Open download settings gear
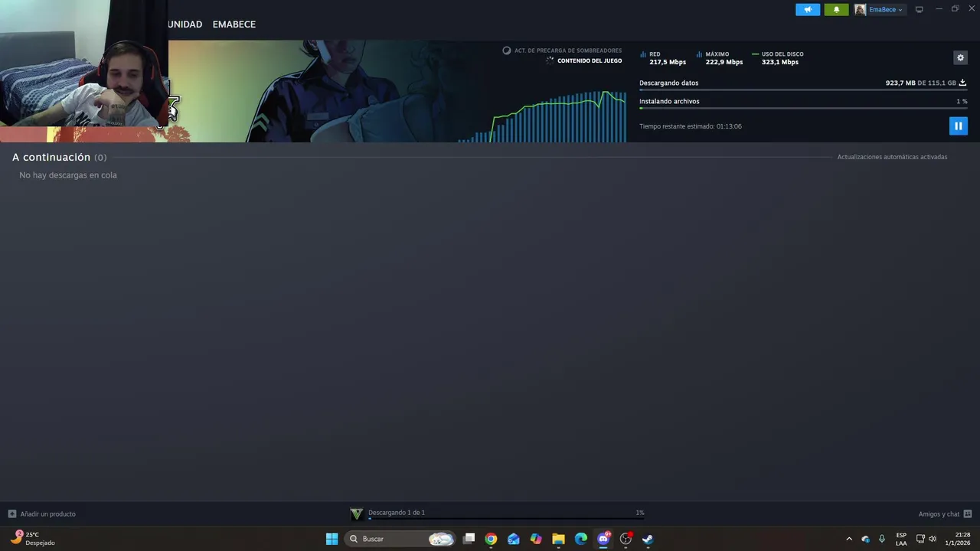The width and height of the screenshot is (980, 551). tap(960, 57)
